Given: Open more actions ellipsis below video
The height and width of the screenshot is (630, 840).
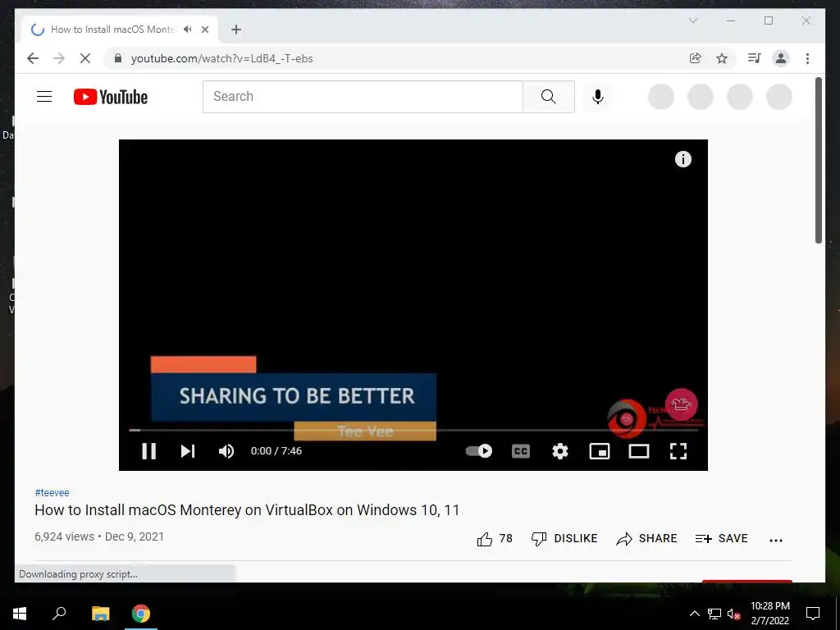Looking at the screenshot, I should (x=776, y=540).
